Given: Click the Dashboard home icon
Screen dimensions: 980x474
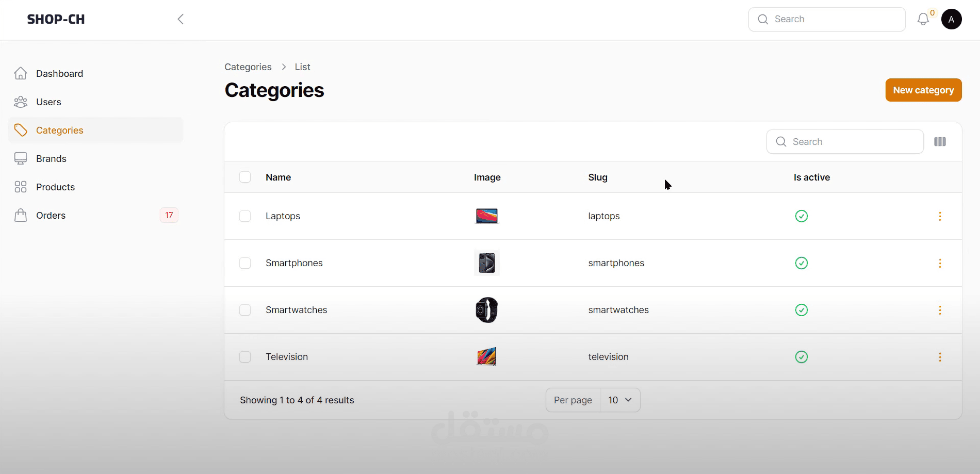Looking at the screenshot, I should click(x=21, y=74).
